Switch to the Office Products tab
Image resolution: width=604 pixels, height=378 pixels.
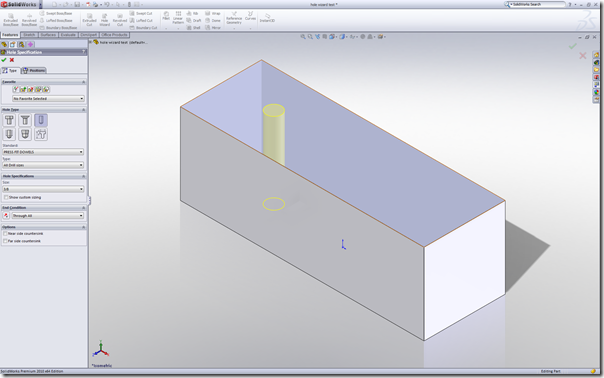pos(114,35)
